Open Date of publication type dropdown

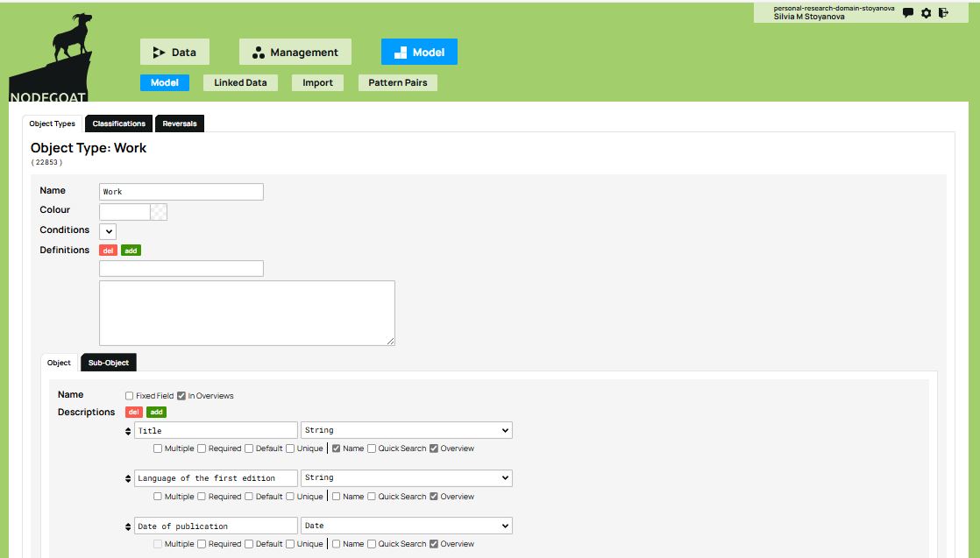point(406,526)
